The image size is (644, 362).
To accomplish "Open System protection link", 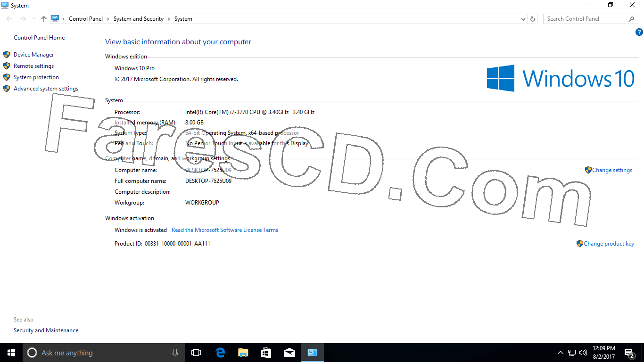I will coord(36,77).
